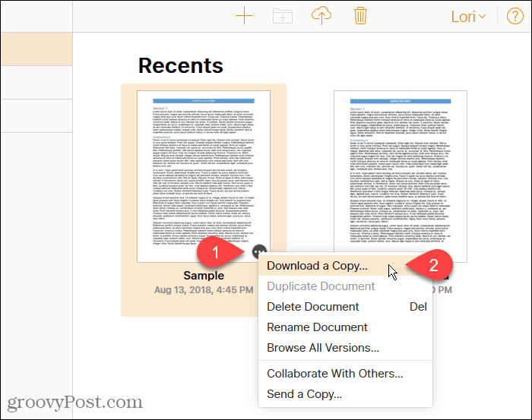Click the Aug 13, 2018, 4:45 PM date
The height and width of the screenshot is (420, 532).
pyautogui.click(x=204, y=290)
